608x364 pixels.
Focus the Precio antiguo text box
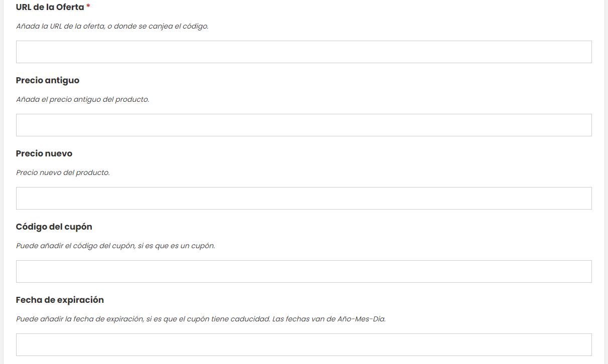point(303,125)
